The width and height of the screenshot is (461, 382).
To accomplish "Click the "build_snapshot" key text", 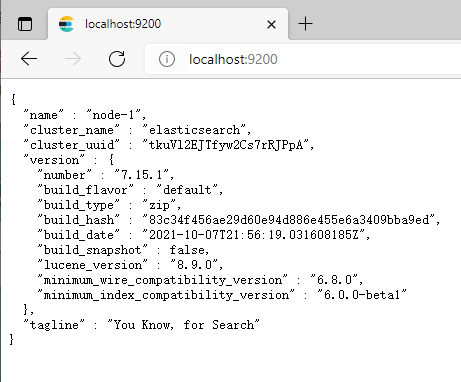I will tap(92, 250).
